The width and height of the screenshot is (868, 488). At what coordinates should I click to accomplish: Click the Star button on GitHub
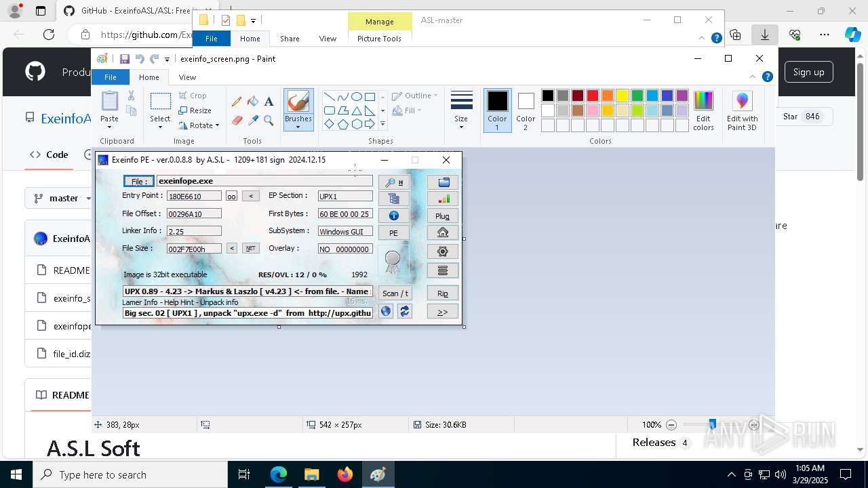pos(802,117)
